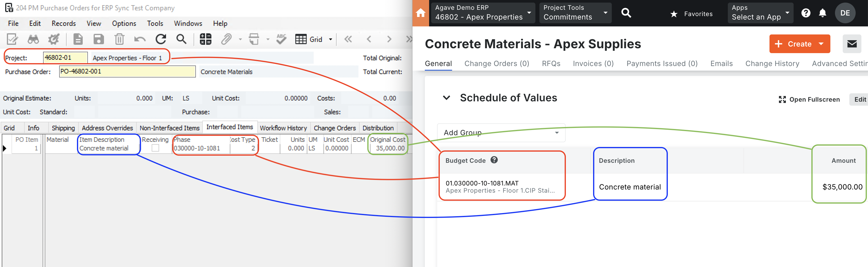Image resolution: width=868 pixels, height=267 pixels.
Task: Click the save floppy disk icon
Action: tap(99, 39)
